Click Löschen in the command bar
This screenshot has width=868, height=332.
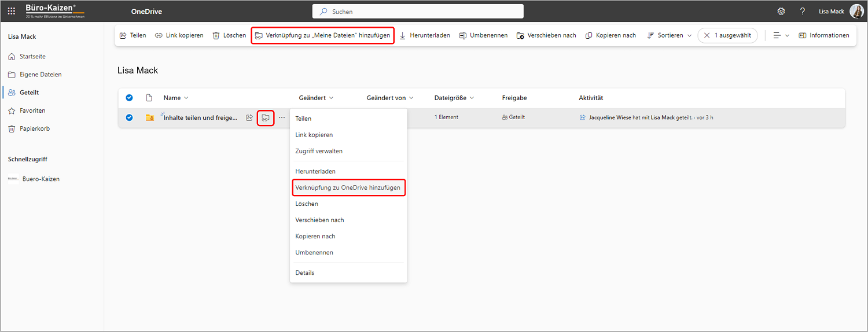coord(229,35)
